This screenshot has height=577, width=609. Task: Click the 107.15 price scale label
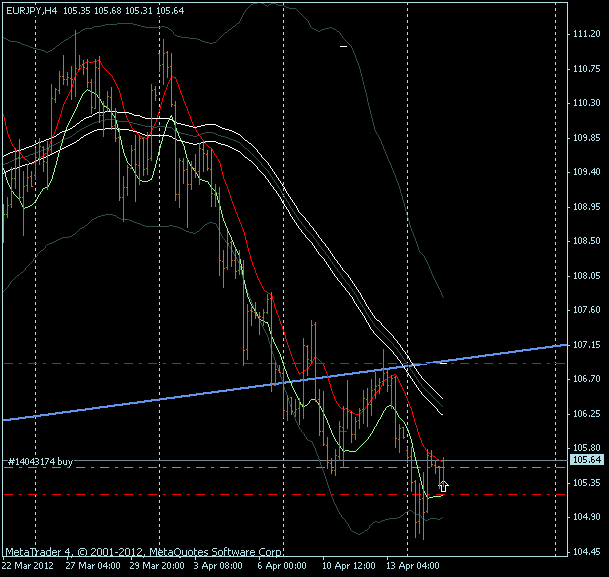point(586,345)
